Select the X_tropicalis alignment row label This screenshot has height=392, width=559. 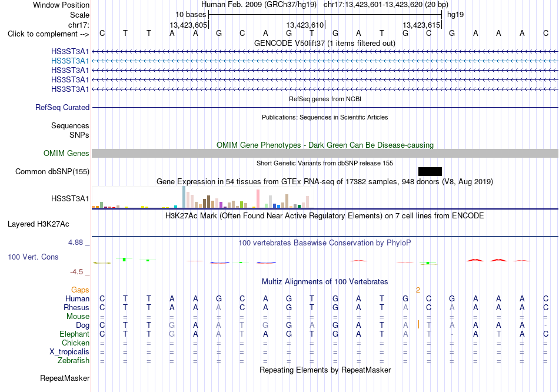pyautogui.click(x=69, y=352)
